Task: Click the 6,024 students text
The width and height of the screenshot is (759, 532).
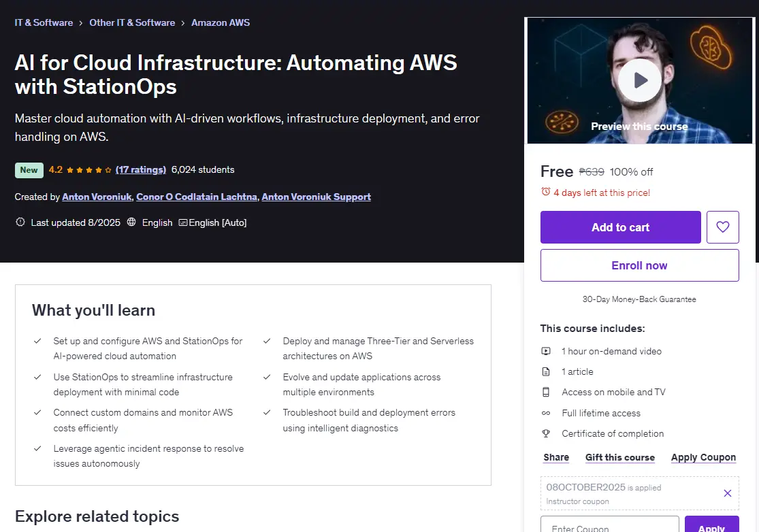Action: pos(203,170)
